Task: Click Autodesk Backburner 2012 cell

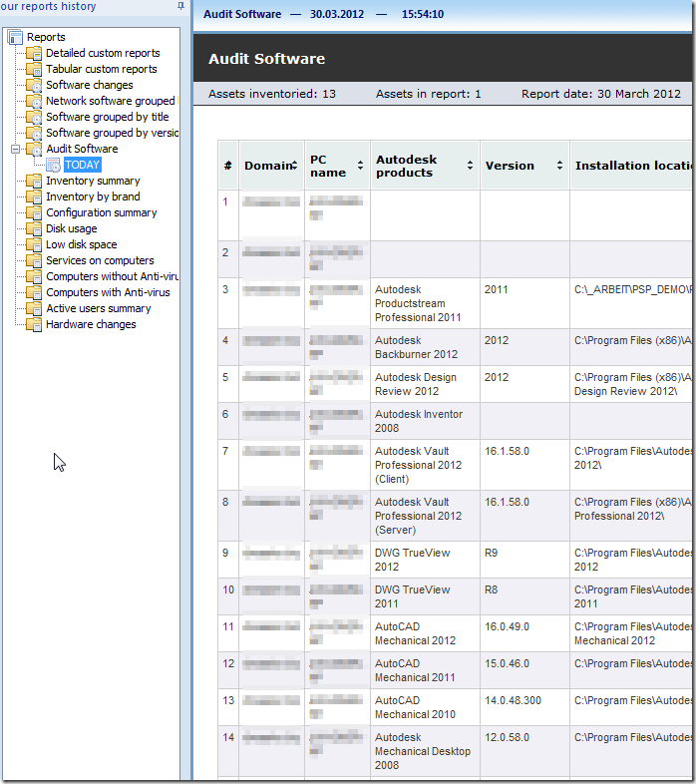Action: tap(425, 347)
